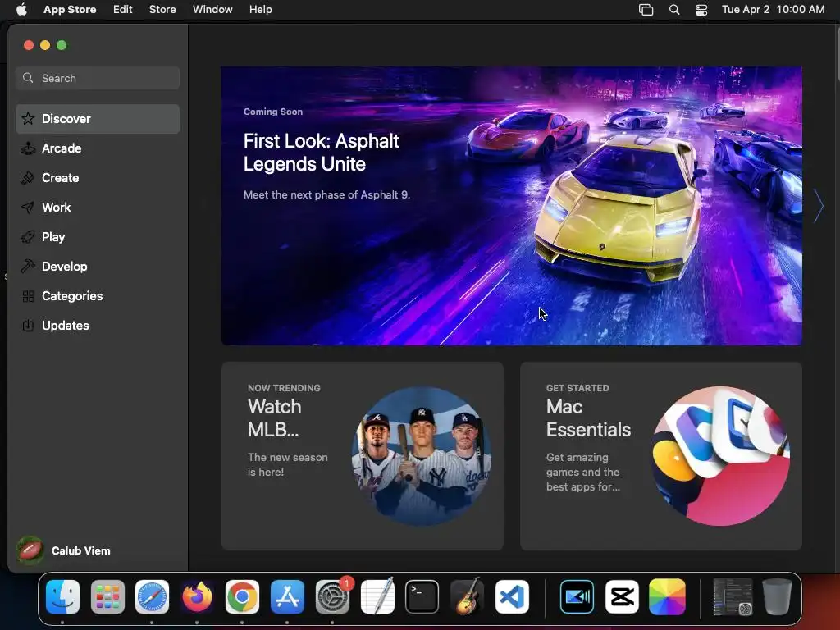Open the colorful gradient app in Dock

coord(667,597)
